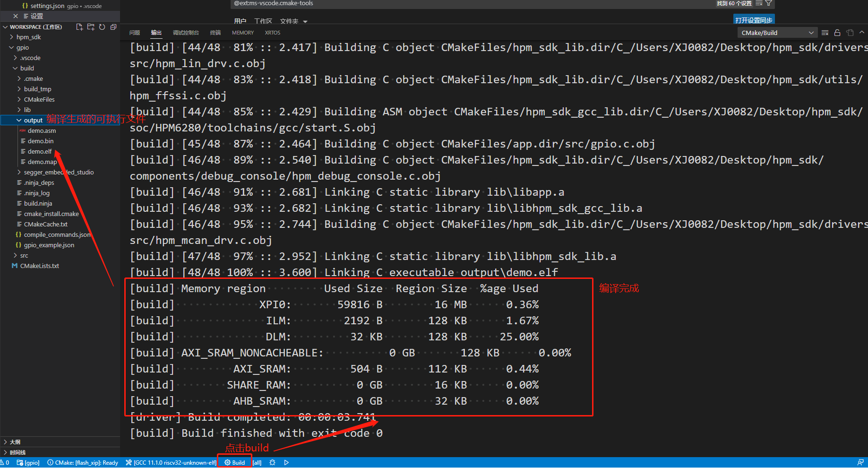Switch to the XRTOS panel tab

pos(273,33)
